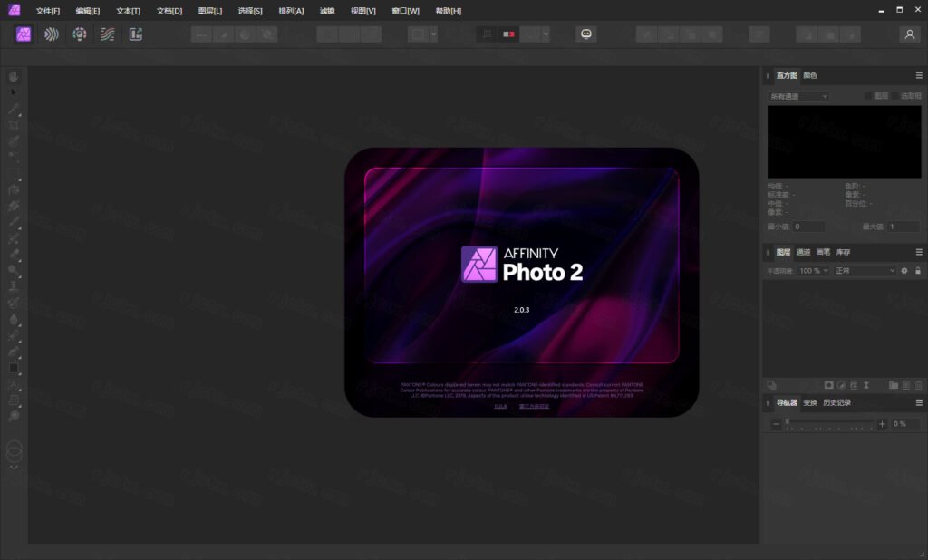This screenshot has height=560, width=928.
Task: Select the Zoom magnifier tool
Action: pyautogui.click(x=14, y=416)
